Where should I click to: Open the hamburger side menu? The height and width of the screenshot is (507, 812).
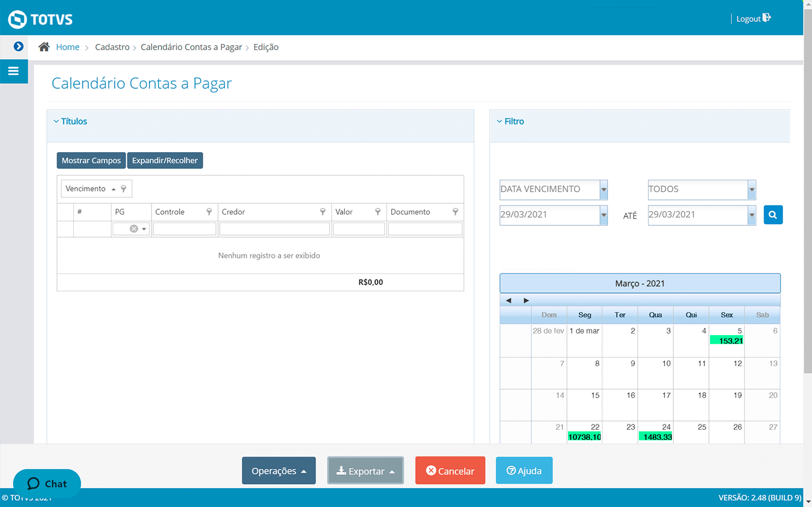point(14,72)
